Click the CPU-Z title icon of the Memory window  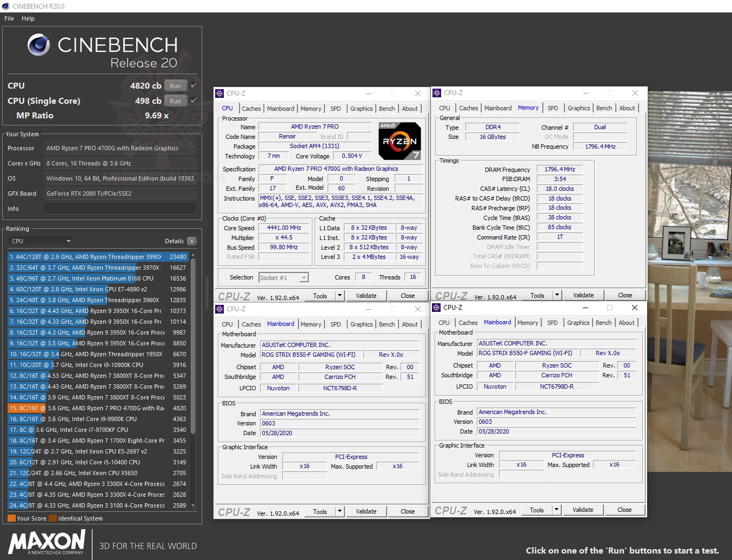click(437, 93)
